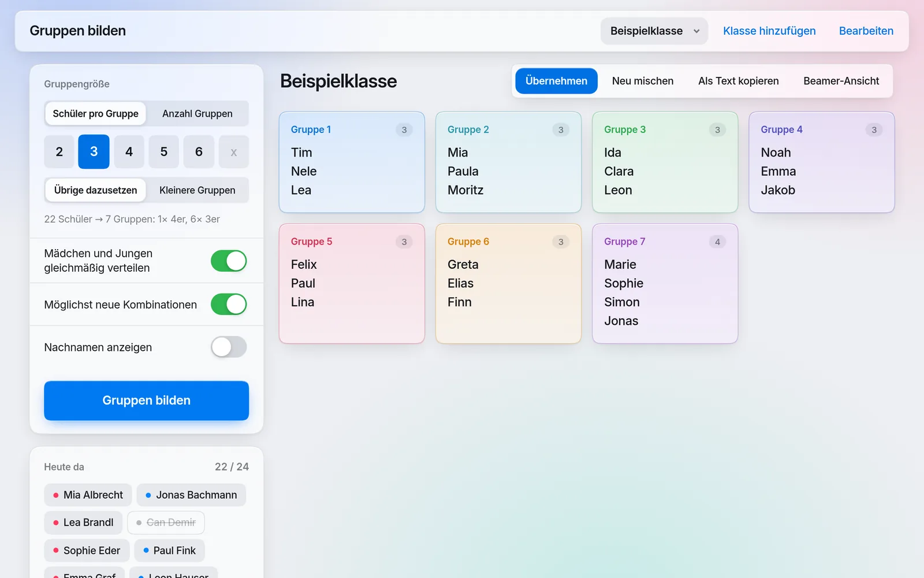Click the Klasse hinzufügen link
924x578 pixels.
pyautogui.click(x=769, y=31)
